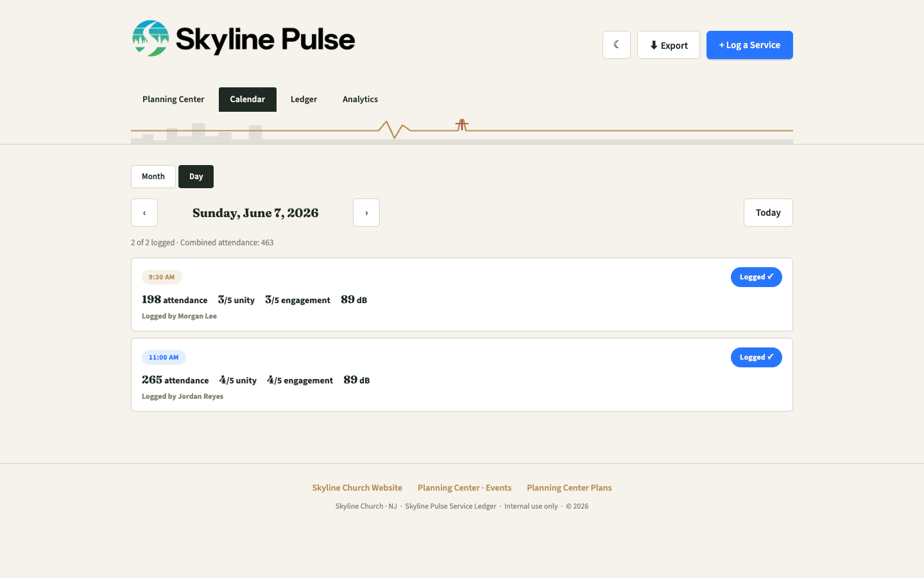Screen dimensions: 924x578
Task: Go to the next day
Action: (366, 213)
